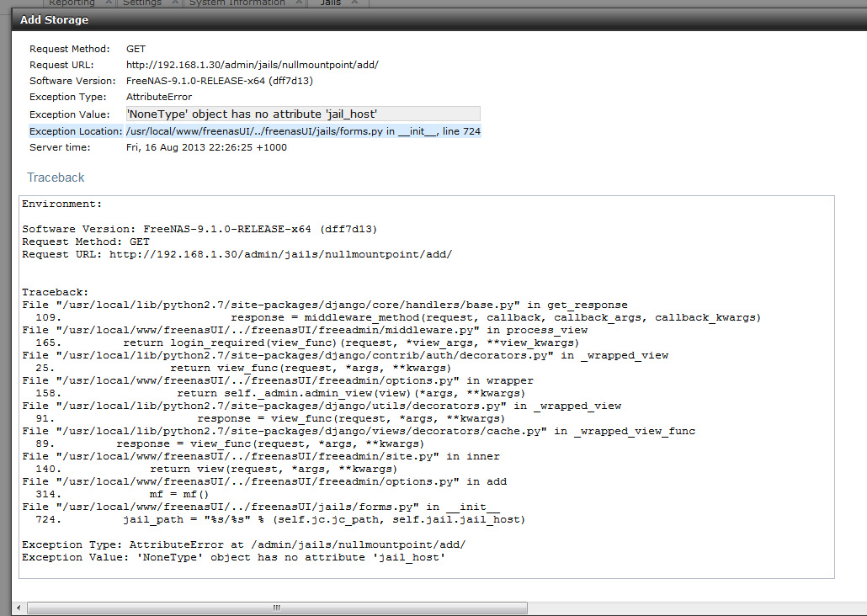Click the Exception Value field with 'NoneType' message
This screenshot has height=616, width=867.
[x=303, y=114]
